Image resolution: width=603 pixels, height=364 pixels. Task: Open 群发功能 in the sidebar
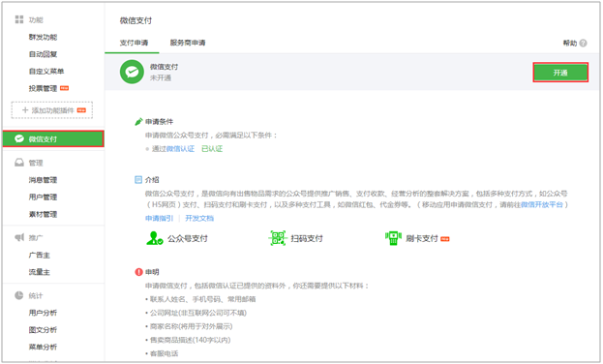coord(43,38)
